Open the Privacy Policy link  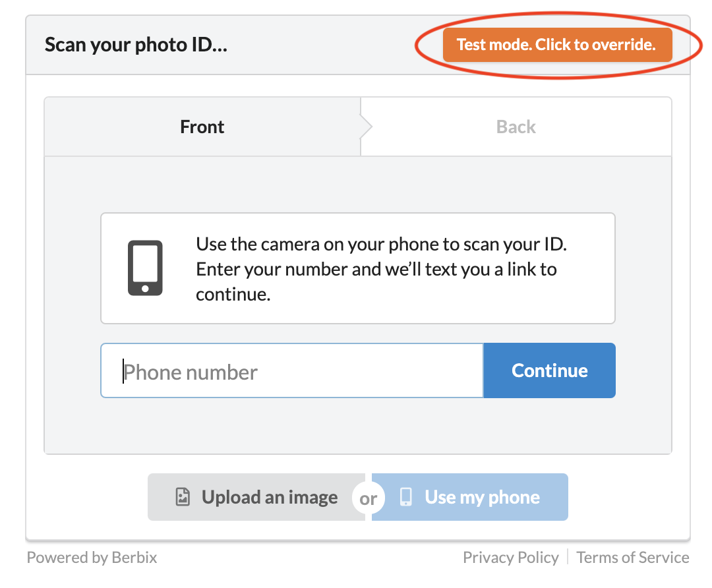pos(511,557)
